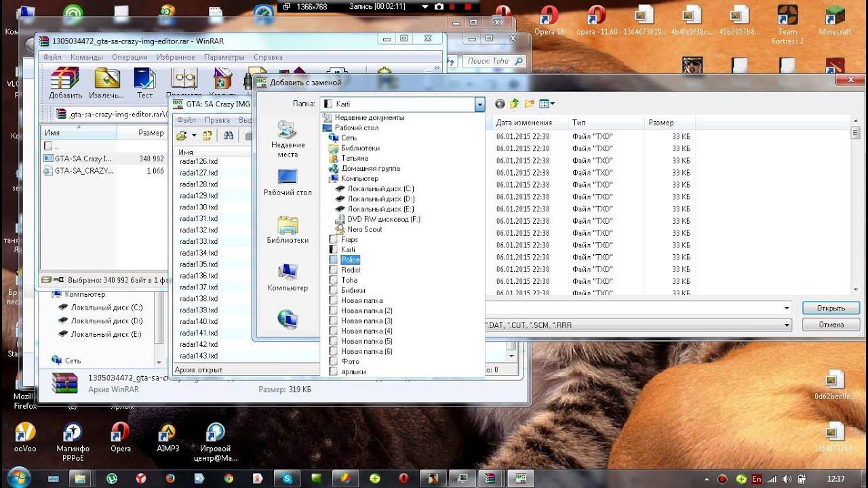Click the up-one-level folder icon in dialog

515,104
